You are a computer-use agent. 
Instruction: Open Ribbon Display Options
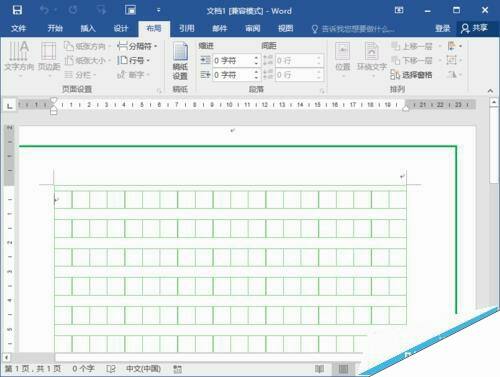[x=399, y=10]
